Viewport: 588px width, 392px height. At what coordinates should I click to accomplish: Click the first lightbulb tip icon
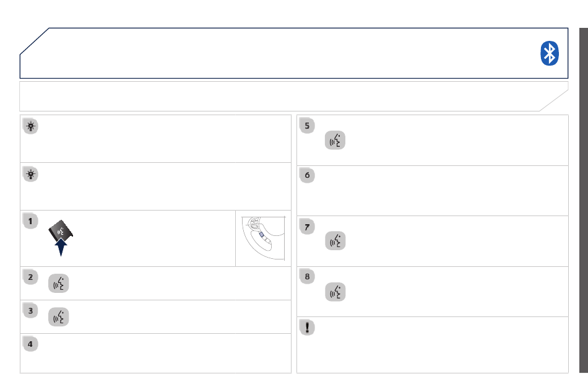point(31,126)
